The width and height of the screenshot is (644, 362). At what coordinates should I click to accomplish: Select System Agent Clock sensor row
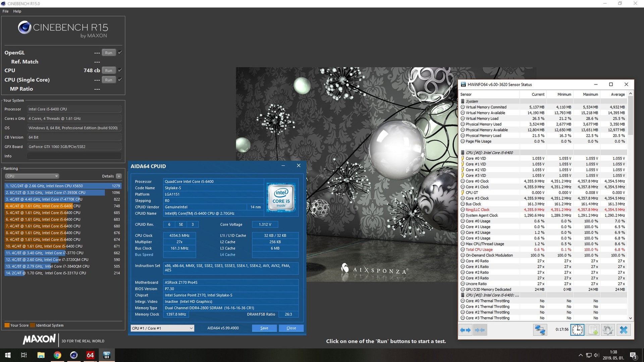(x=543, y=215)
